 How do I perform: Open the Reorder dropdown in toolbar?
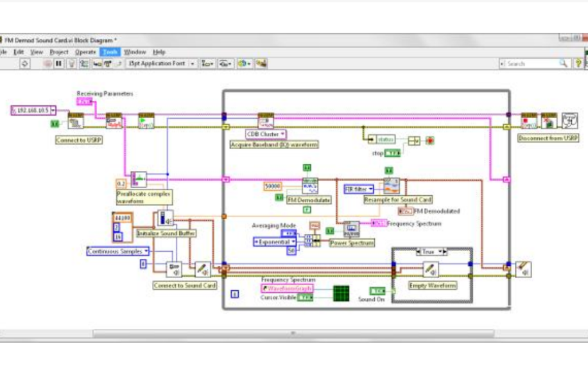[x=244, y=64]
